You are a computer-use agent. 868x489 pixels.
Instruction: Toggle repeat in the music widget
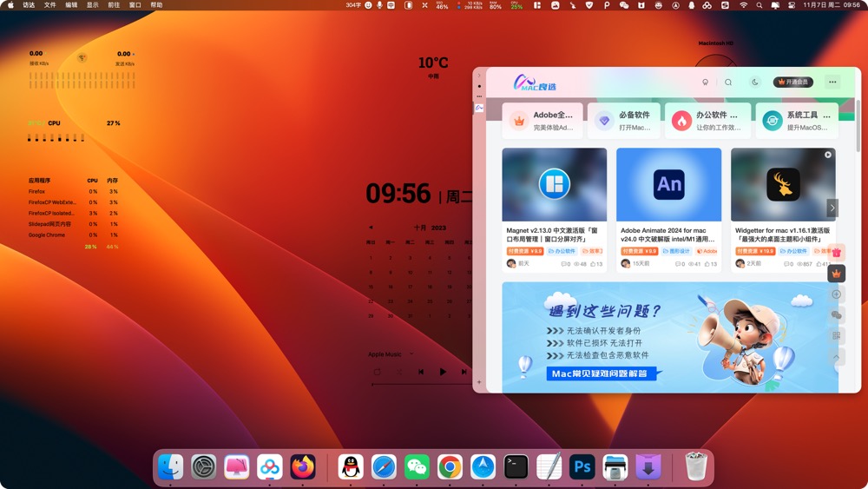tap(377, 372)
